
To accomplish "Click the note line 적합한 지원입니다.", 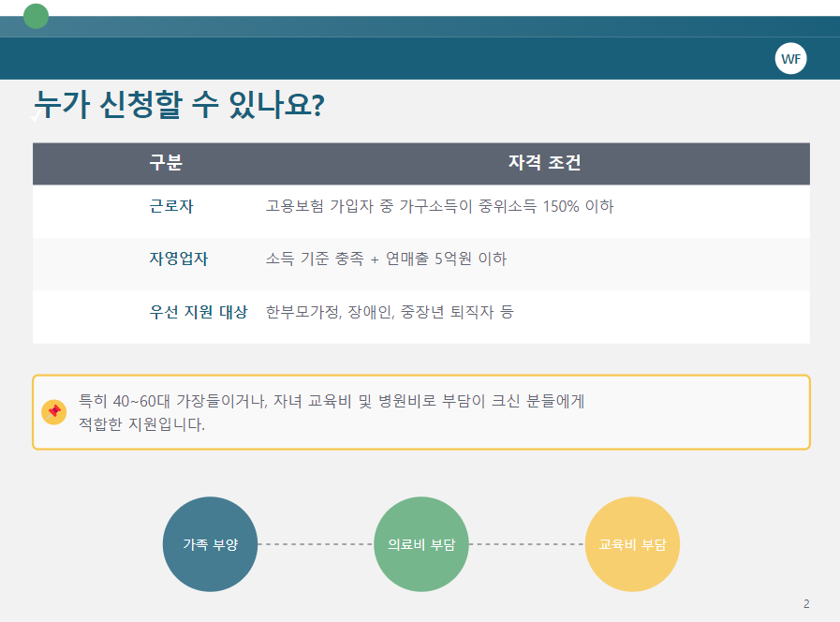I will (x=141, y=424).
